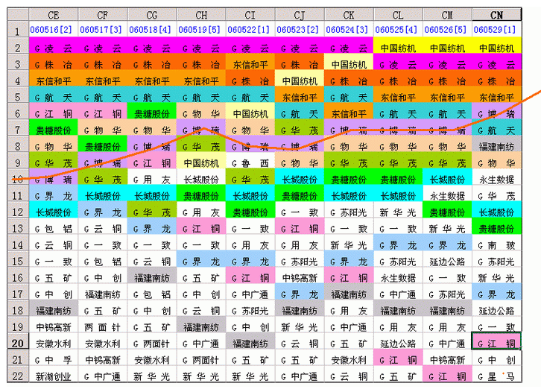This screenshot has width=541, height=392.
Task: Click date cell 060519[5]
Action: (201, 30)
